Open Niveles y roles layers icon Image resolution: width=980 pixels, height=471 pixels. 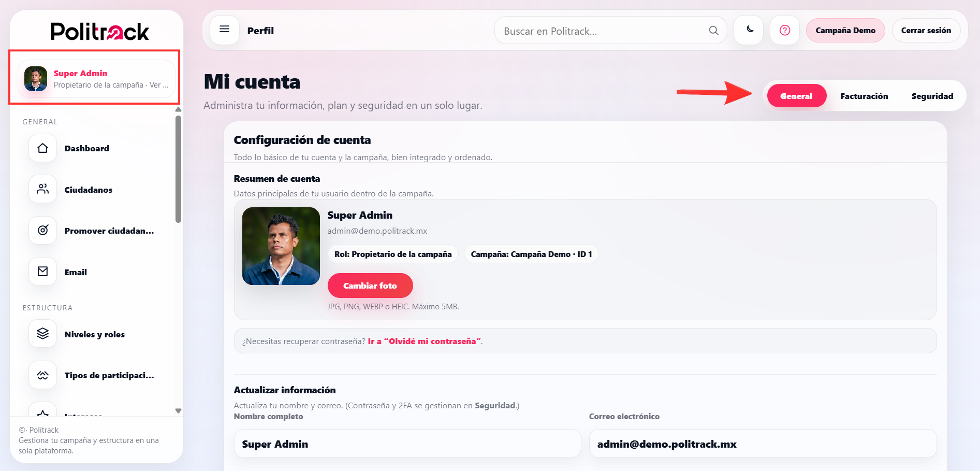point(42,333)
